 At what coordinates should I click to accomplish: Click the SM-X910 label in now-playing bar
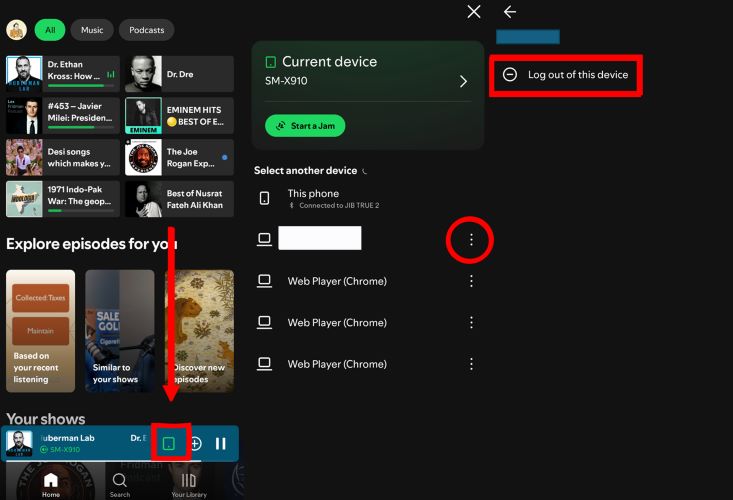65,450
